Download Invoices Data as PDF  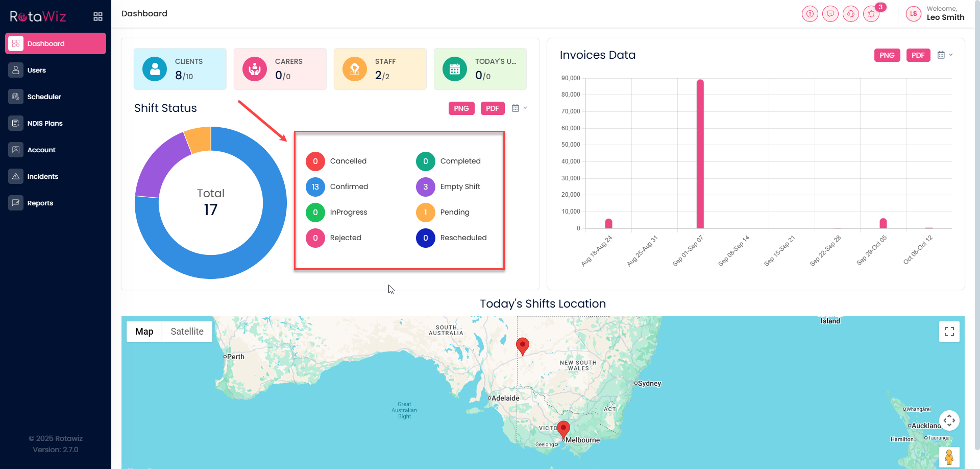tap(918, 55)
